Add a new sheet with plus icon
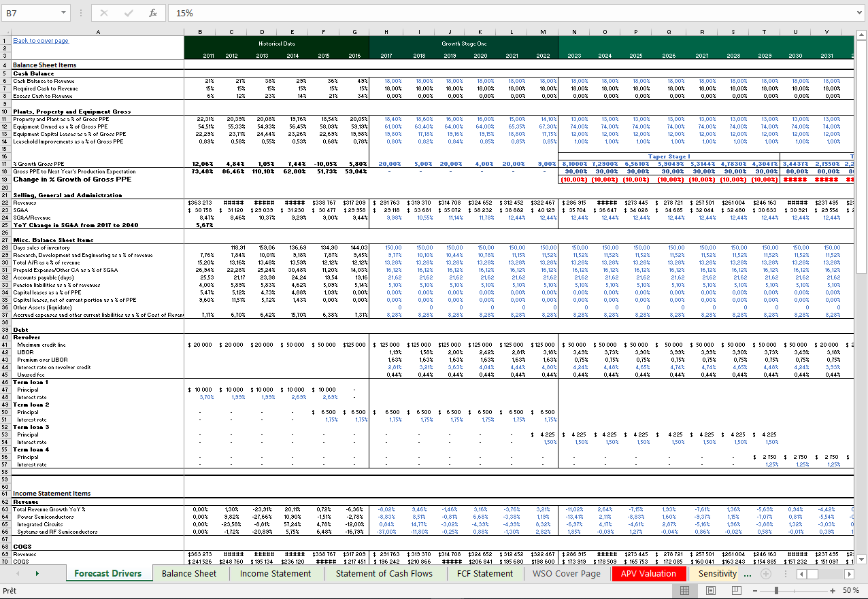868x599 pixels. [x=765, y=574]
